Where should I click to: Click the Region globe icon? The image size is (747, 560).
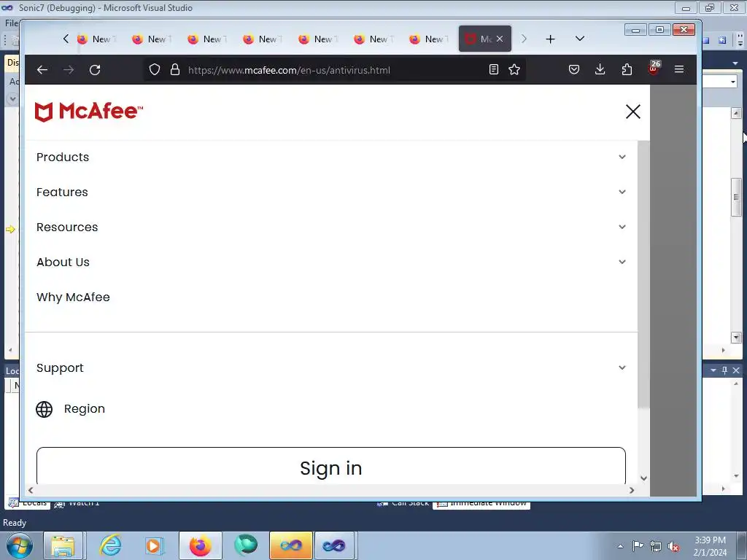[x=44, y=409]
